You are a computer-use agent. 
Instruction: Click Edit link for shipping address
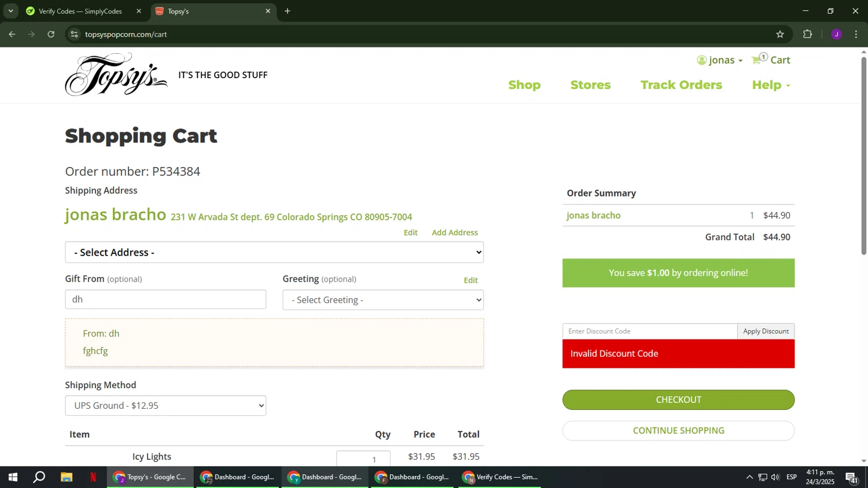411,232
